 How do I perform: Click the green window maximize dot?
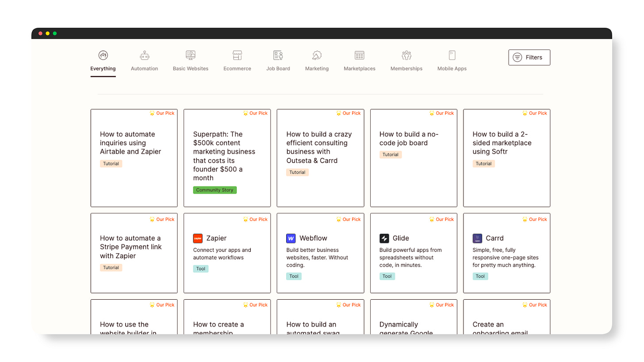pos(55,34)
